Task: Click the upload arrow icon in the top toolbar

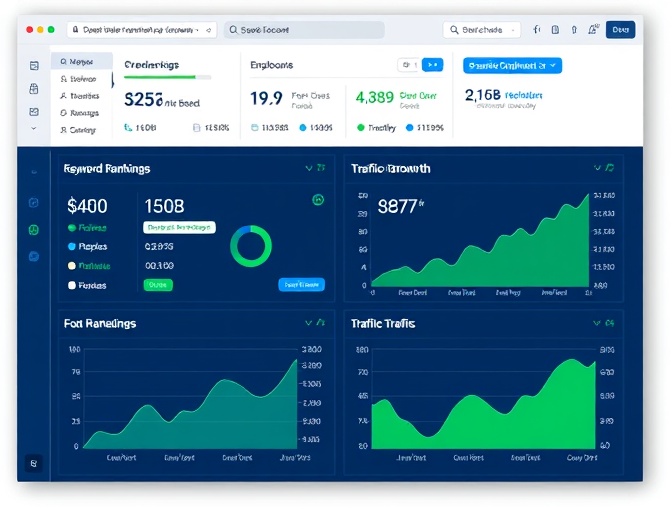Action: [x=574, y=30]
